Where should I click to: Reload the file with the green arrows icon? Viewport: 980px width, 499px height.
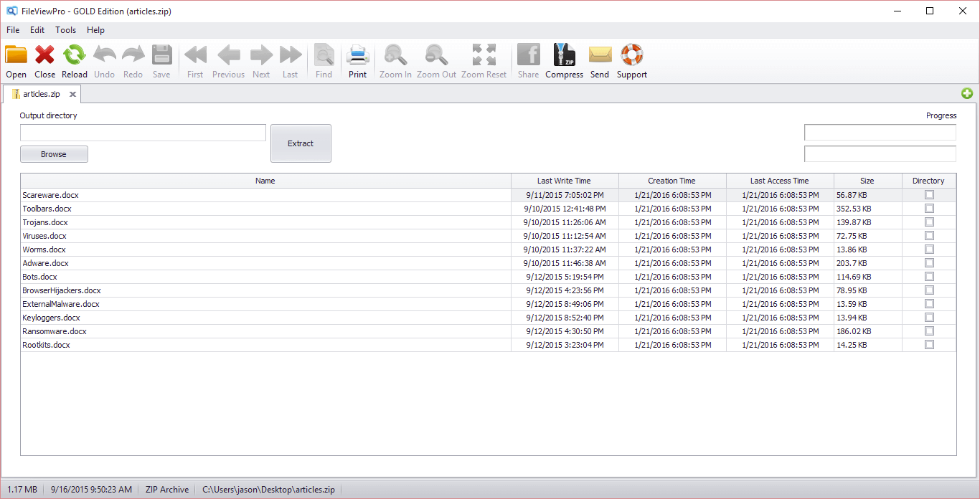(74, 55)
